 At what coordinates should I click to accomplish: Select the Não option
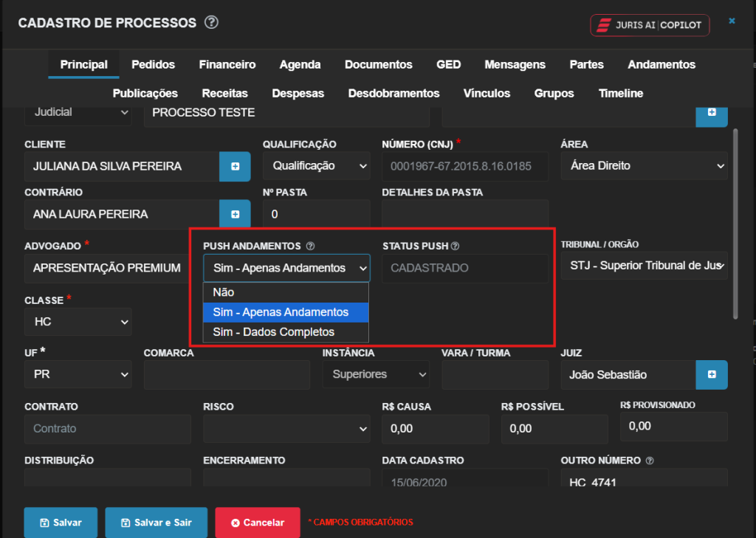click(x=286, y=292)
